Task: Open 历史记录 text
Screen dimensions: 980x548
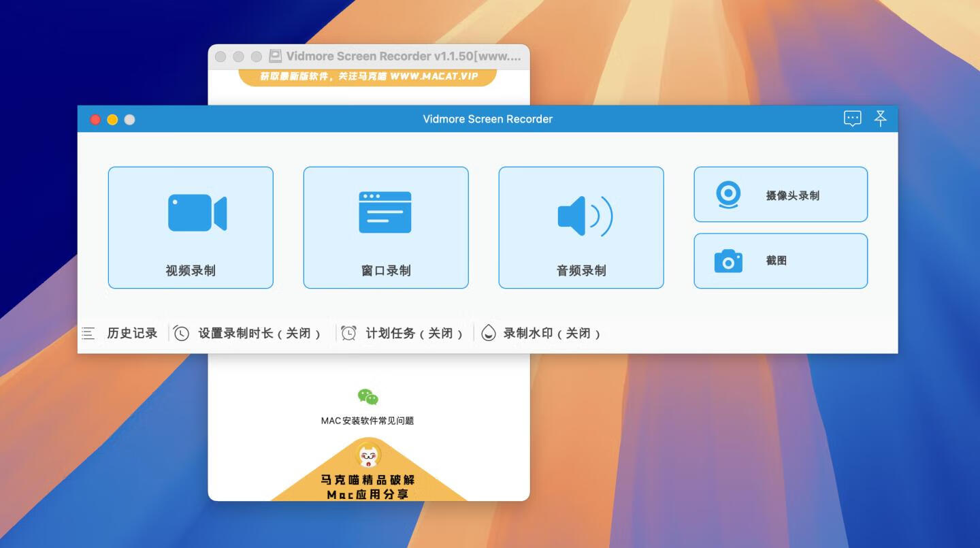Action: 132,333
